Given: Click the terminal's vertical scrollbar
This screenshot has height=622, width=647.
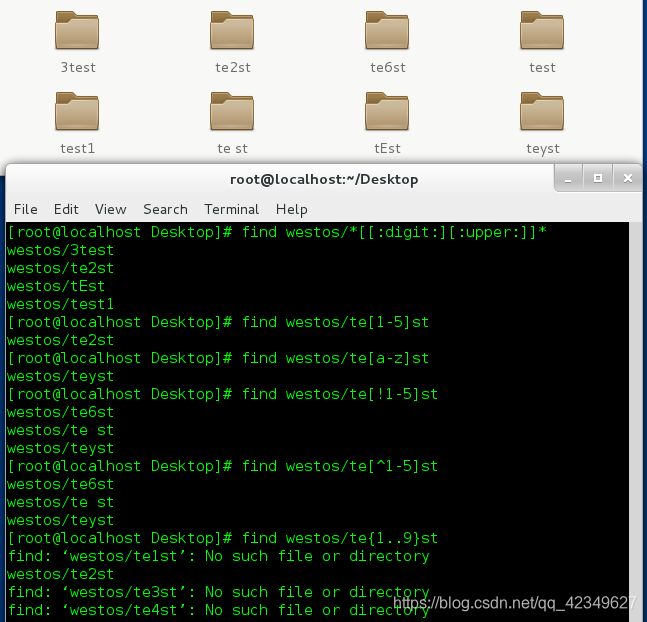Looking at the screenshot, I should point(635,421).
